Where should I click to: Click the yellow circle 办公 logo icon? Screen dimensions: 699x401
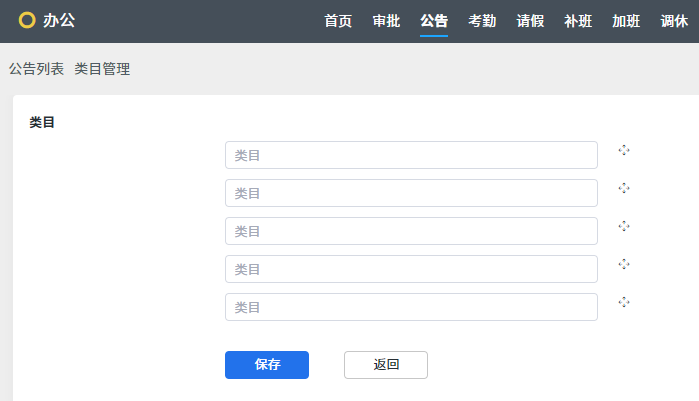[27, 21]
